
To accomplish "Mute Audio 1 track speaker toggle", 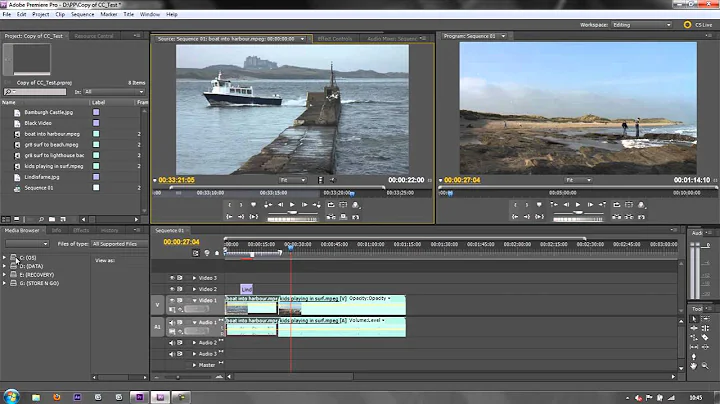I will coord(172,322).
